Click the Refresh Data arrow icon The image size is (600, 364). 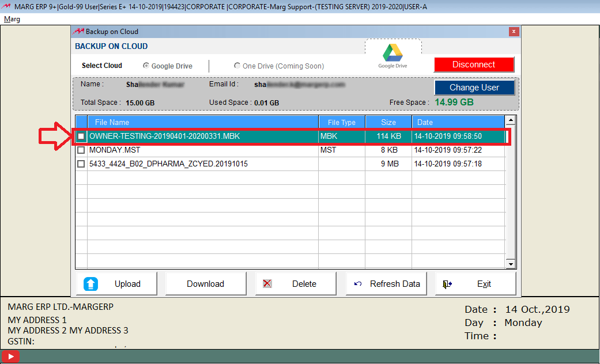pyautogui.click(x=358, y=284)
